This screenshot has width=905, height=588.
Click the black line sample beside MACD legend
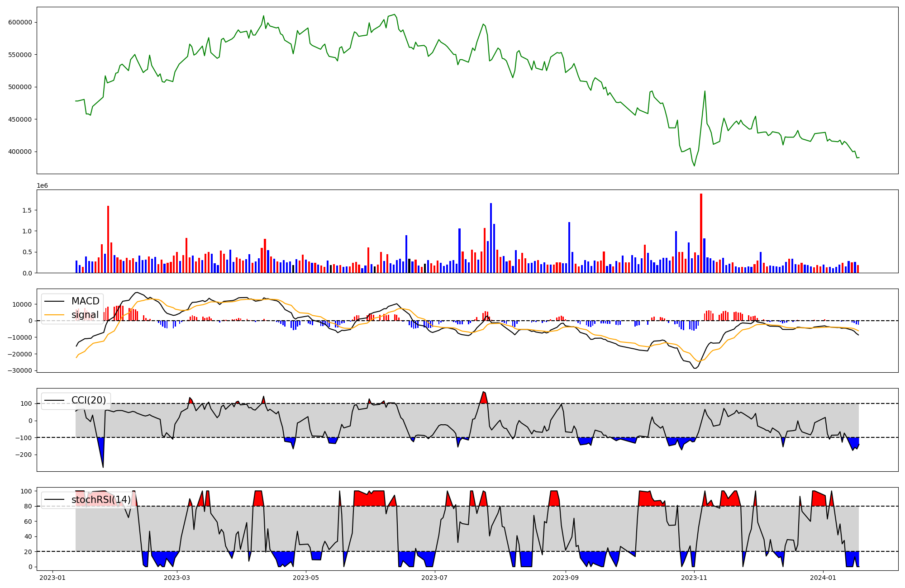point(55,302)
